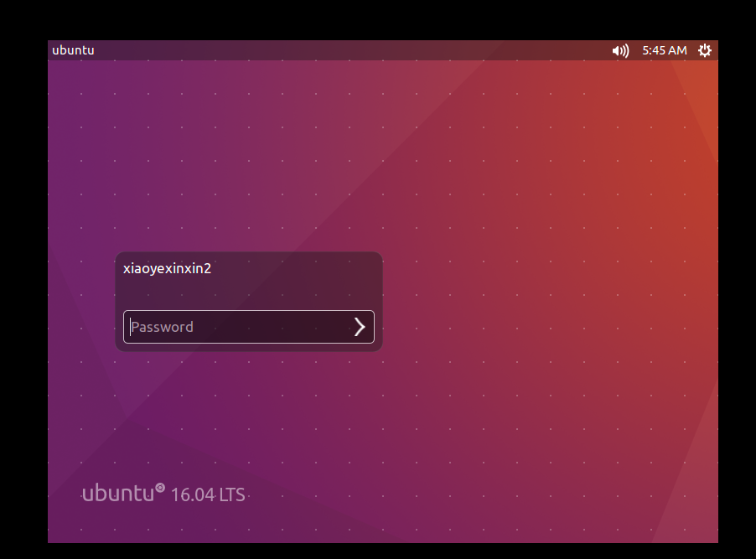Open the power and session menu icon
The height and width of the screenshot is (559, 756).
pos(705,50)
